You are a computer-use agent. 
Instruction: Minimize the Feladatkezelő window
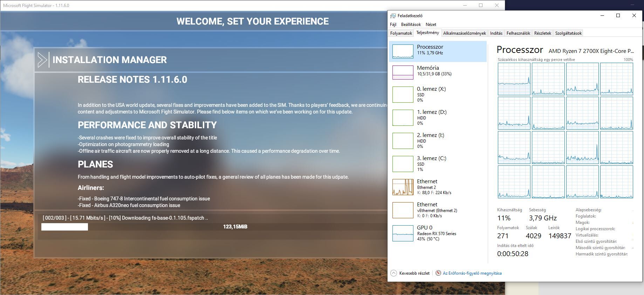pyautogui.click(x=602, y=15)
